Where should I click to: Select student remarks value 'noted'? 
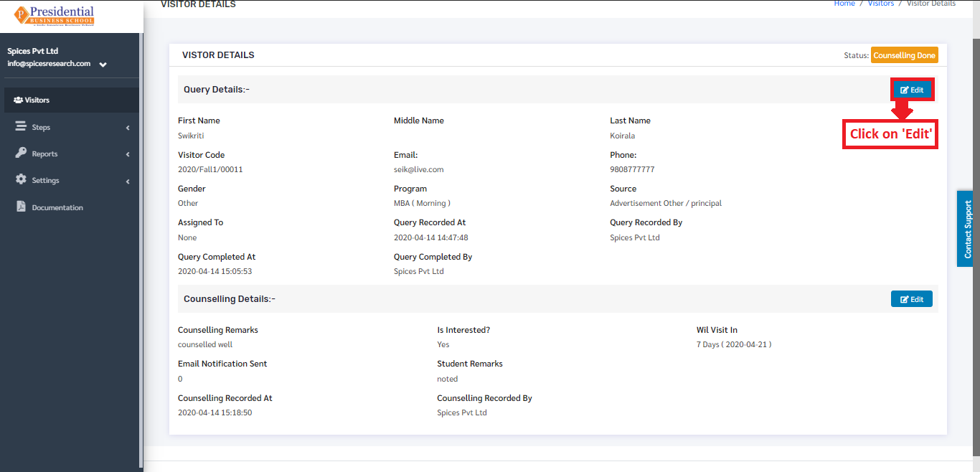click(x=448, y=379)
